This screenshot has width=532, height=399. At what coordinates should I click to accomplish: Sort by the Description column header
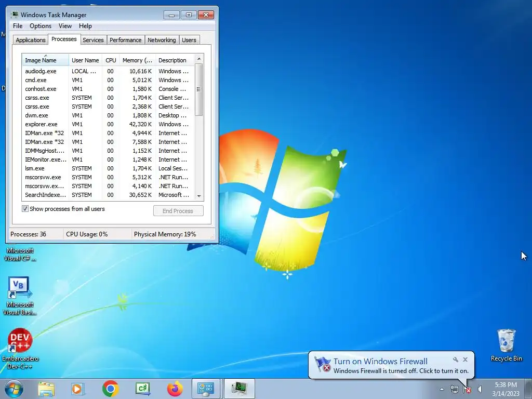click(x=175, y=60)
